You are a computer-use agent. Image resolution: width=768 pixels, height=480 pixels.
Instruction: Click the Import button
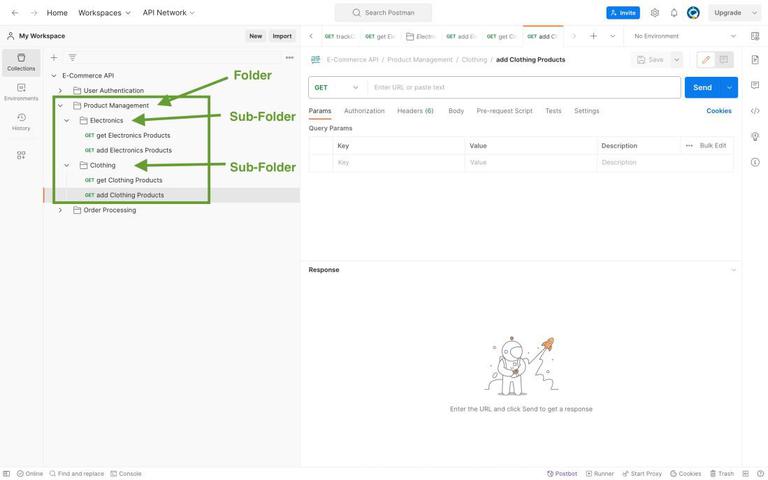pyautogui.click(x=282, y=36)
